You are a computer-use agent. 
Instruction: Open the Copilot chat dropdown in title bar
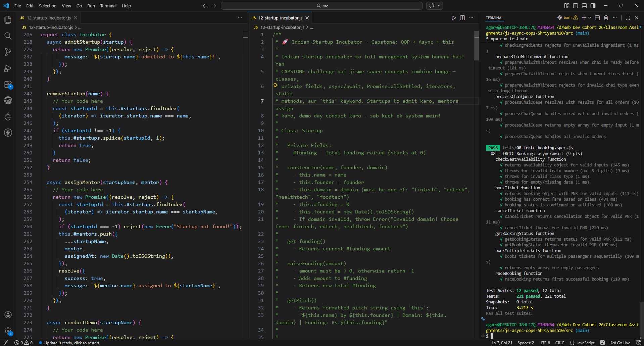tap(439, 6)
